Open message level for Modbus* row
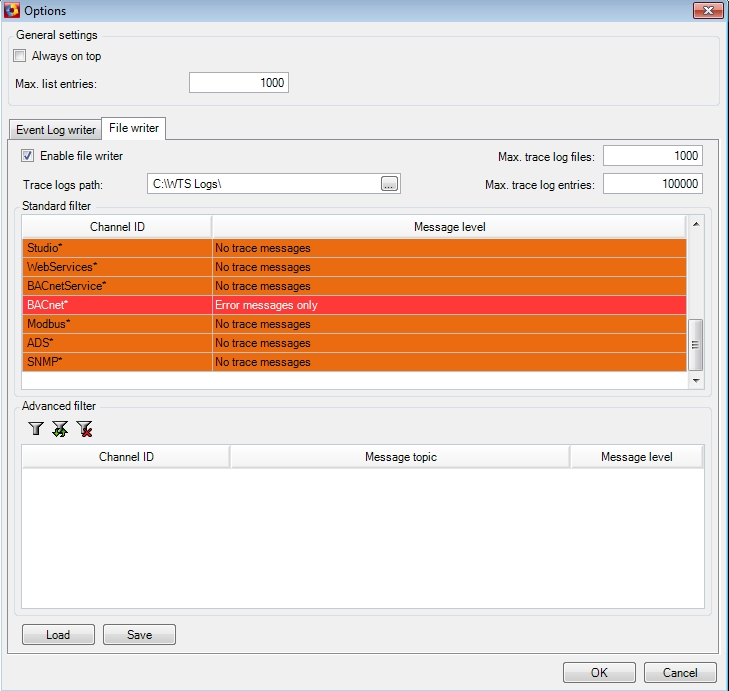 (x=448, y=324)
